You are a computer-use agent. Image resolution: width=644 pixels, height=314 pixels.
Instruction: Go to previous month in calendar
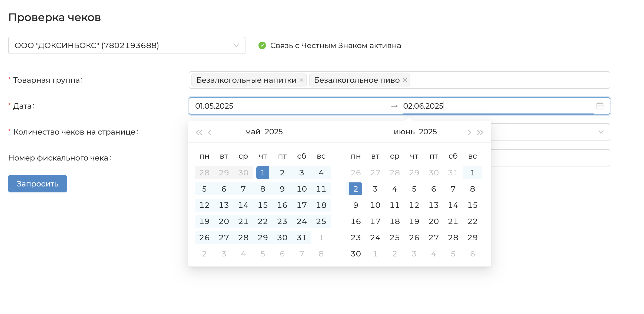point(210,132)
